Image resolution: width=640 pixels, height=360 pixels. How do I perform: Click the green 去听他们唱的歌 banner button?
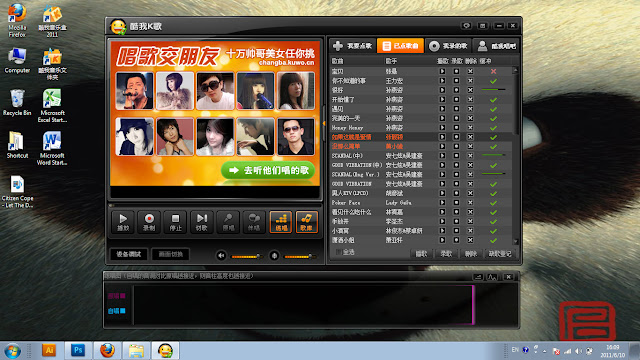click(x=268, y=171)
